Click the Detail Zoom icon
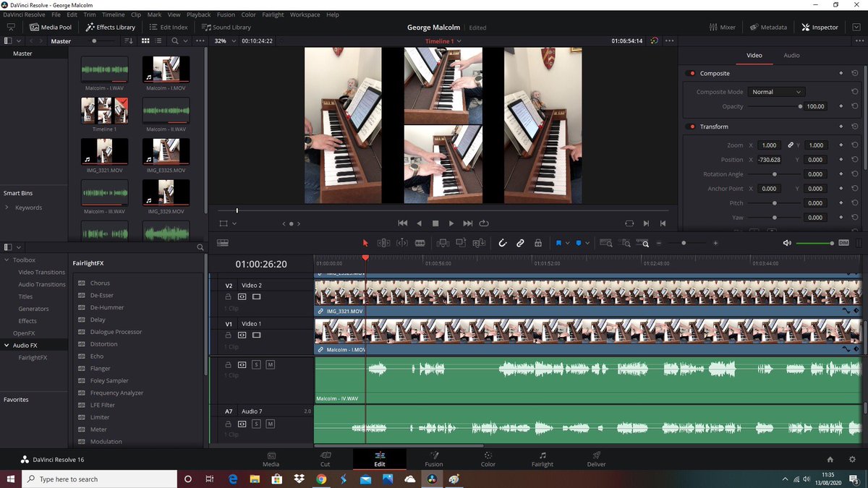868x488 pixels. [x=625, y=244]
